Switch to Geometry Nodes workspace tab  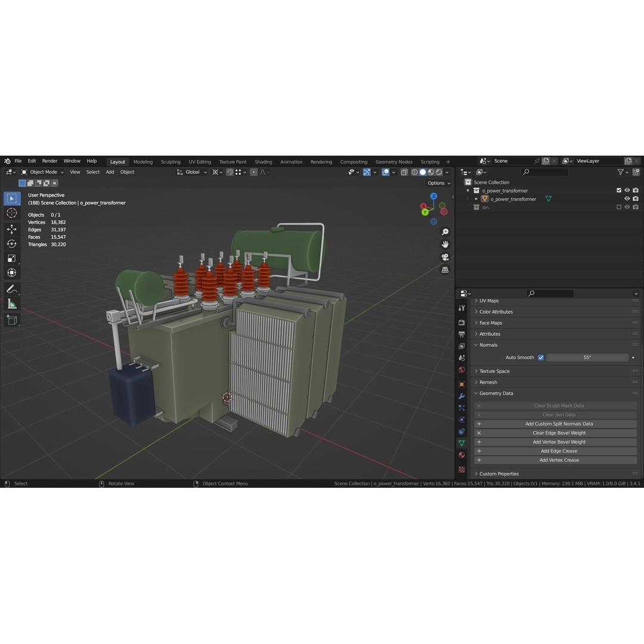[394, 162]
